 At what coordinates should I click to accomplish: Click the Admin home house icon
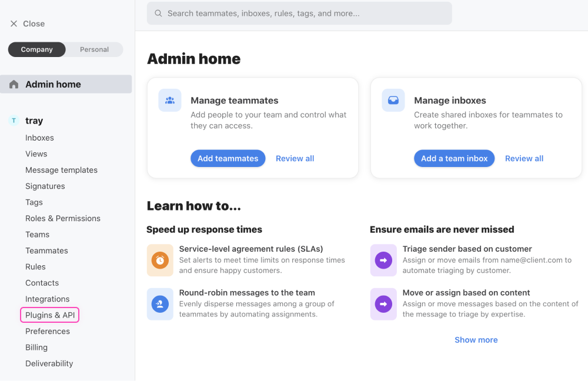13,84
